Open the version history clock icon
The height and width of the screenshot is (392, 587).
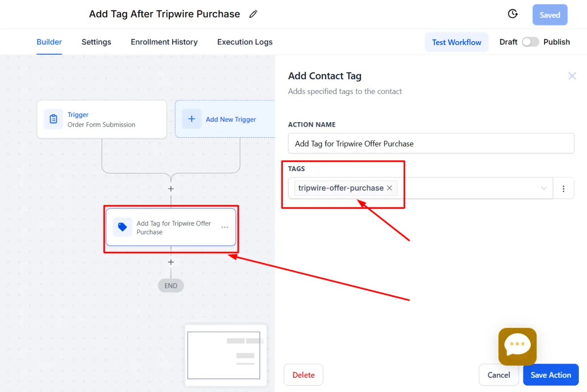point(513,14)
